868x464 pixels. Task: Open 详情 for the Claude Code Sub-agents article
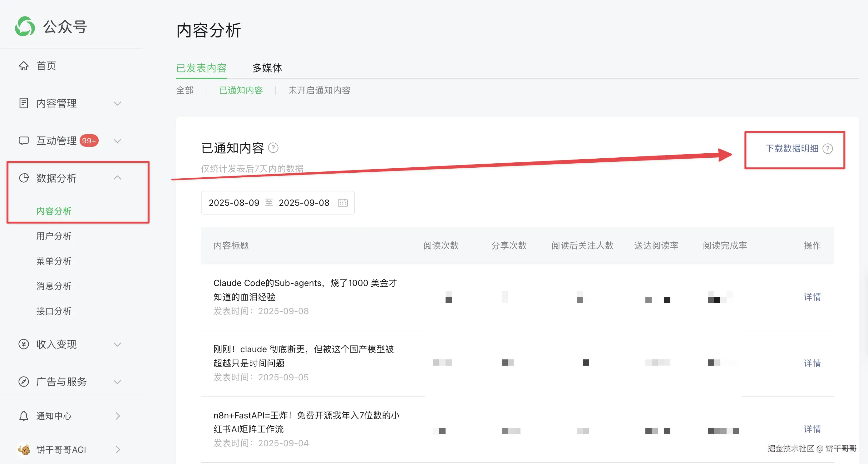(x=812, y=297)
